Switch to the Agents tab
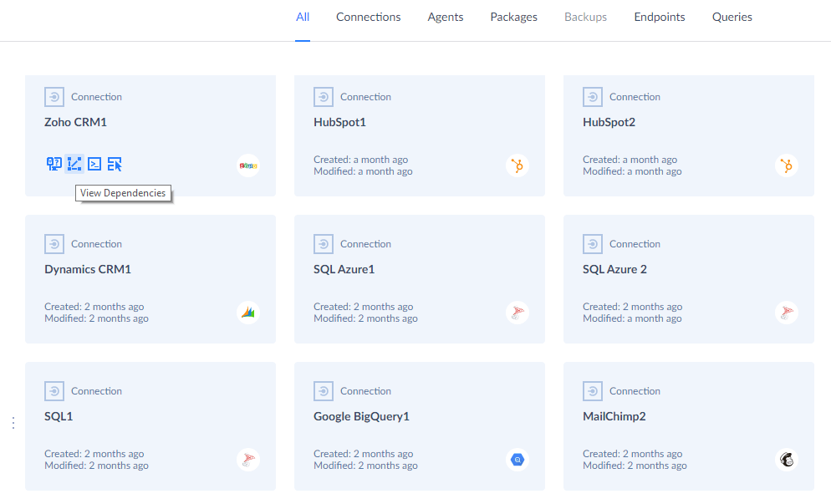831x504 pixels. tap(445, 17)
